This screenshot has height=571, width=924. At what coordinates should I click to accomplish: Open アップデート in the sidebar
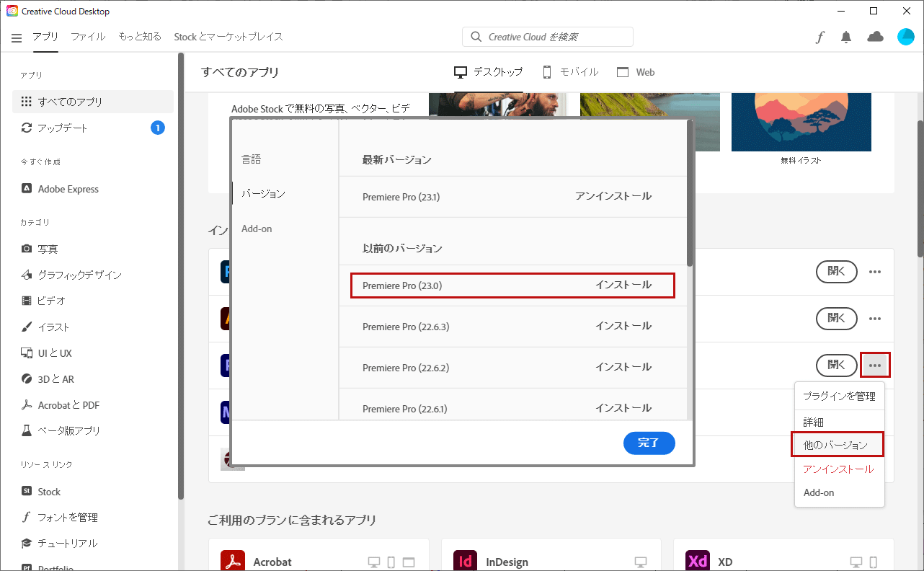63,128
